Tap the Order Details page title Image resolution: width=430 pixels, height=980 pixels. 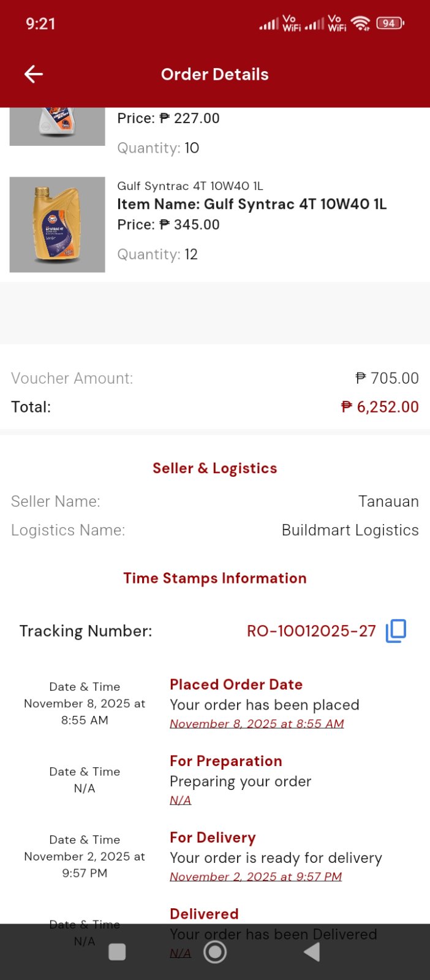click(x=215, y=75)
